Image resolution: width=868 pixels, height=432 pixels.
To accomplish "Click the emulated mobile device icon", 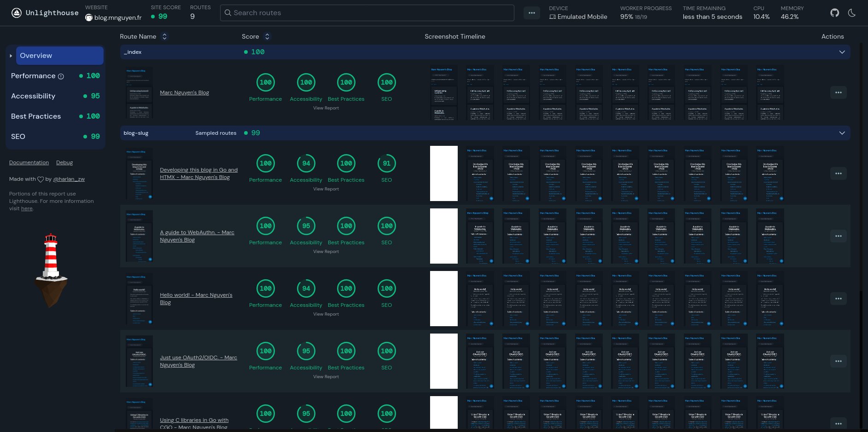I will coord(553,17).
